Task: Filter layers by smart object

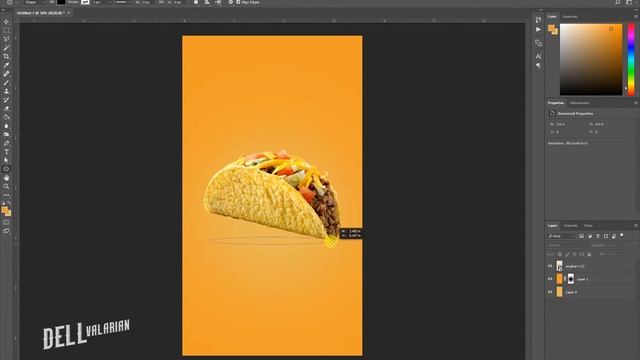Action: pos(614,236)
